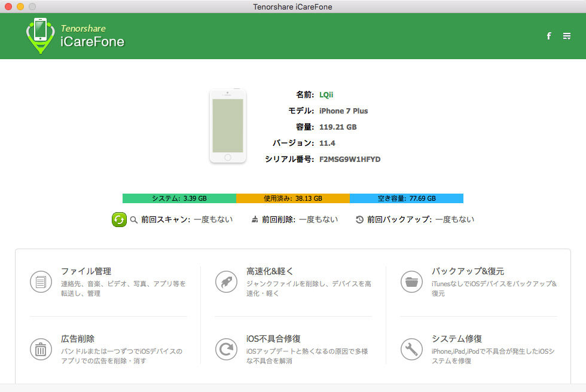The height and width of the screenshot is (392, 586).
Task: Open the ファイル管理 document icon
Action: pyautogui.click(x=41, y=282)
